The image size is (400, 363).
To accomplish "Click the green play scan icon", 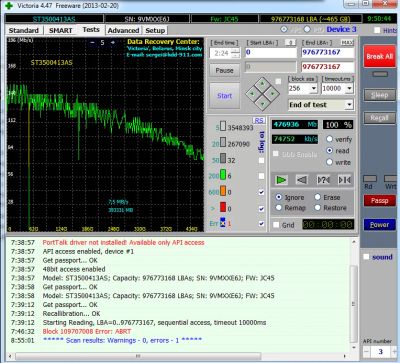I will (282, 180).
